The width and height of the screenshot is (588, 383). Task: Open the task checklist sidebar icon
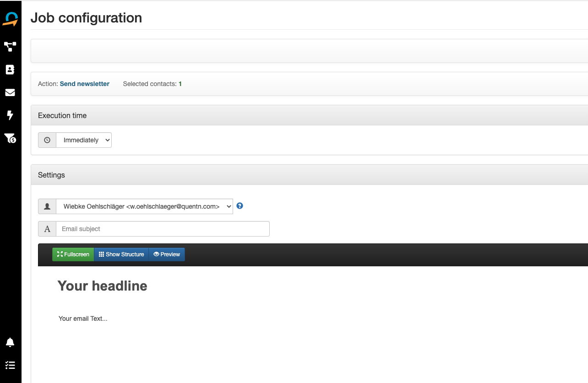[10, 365]
